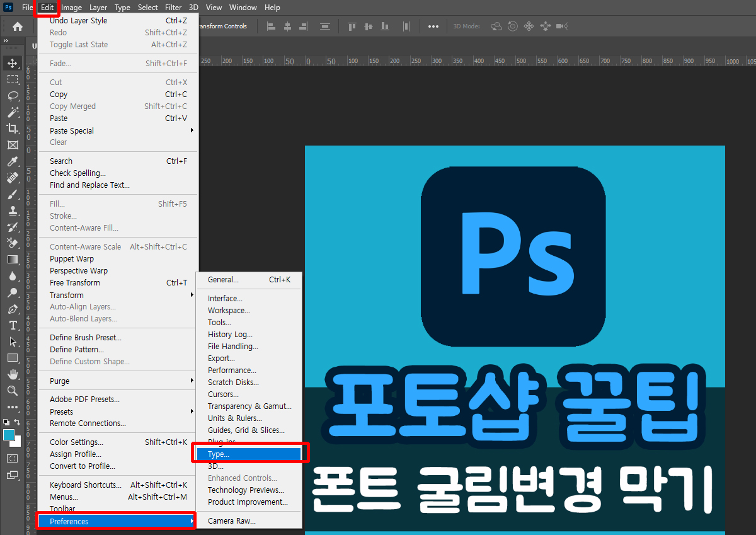Select the Eyedropper tool
756x535 pixels.
point(12,161)
